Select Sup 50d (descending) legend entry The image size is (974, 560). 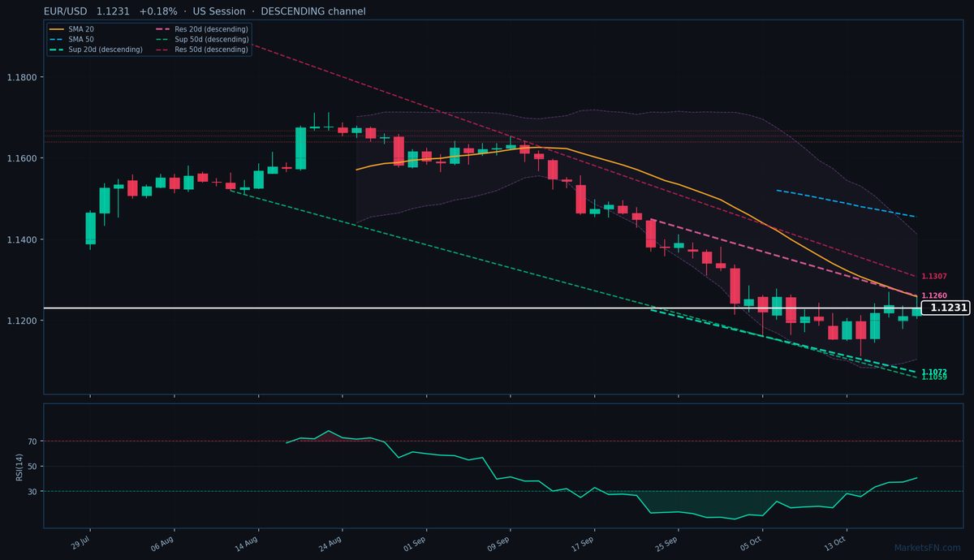point(201,39)
